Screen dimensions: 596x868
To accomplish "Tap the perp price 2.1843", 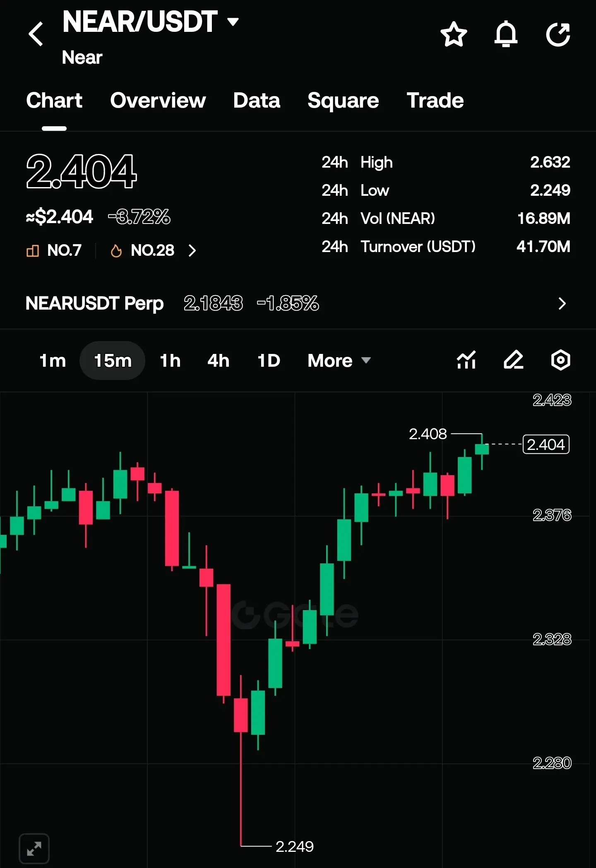I will (213, 303).
